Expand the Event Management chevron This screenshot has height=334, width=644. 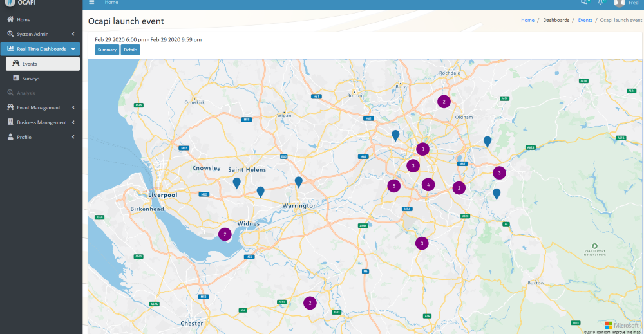click(73, 107)
